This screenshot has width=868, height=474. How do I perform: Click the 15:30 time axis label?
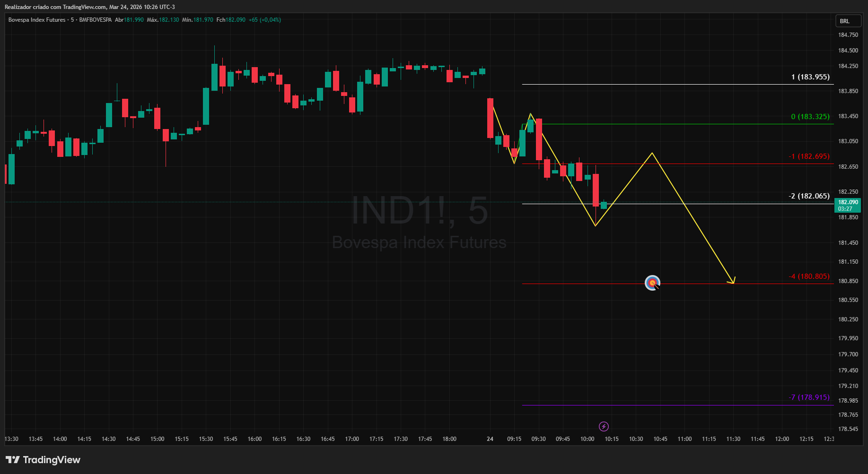(x=206, y=439)
